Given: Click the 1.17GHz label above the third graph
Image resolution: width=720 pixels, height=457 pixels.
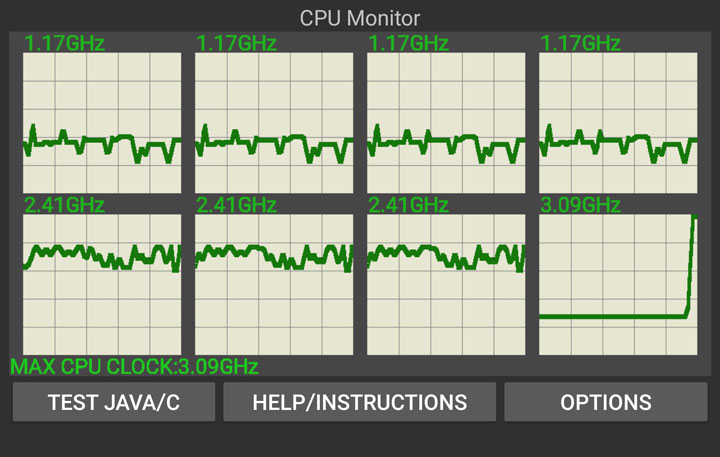Looking at the screenshot, I should click(408, 43).
